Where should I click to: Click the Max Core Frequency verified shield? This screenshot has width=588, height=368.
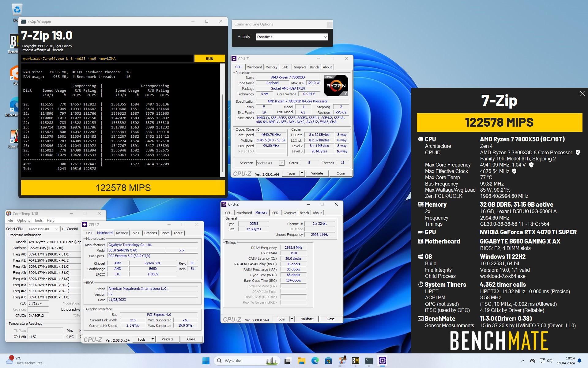pyautogui.click(x=531, y=165)
